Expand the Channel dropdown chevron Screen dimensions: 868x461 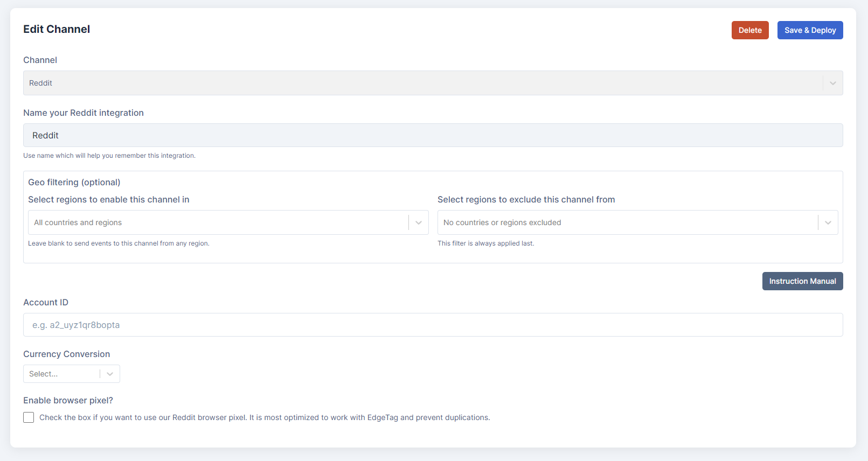832,83
